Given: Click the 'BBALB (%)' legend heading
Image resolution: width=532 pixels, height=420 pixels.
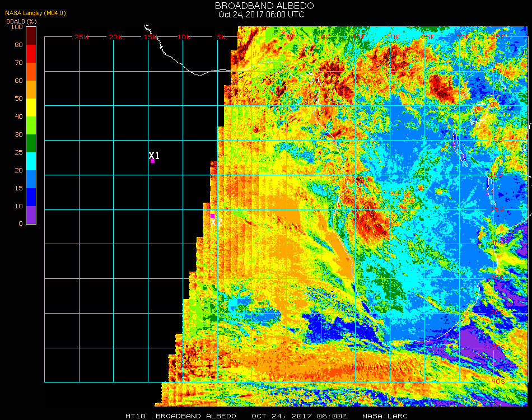Looking at the screenshot, I should click(x=21, y=21).
